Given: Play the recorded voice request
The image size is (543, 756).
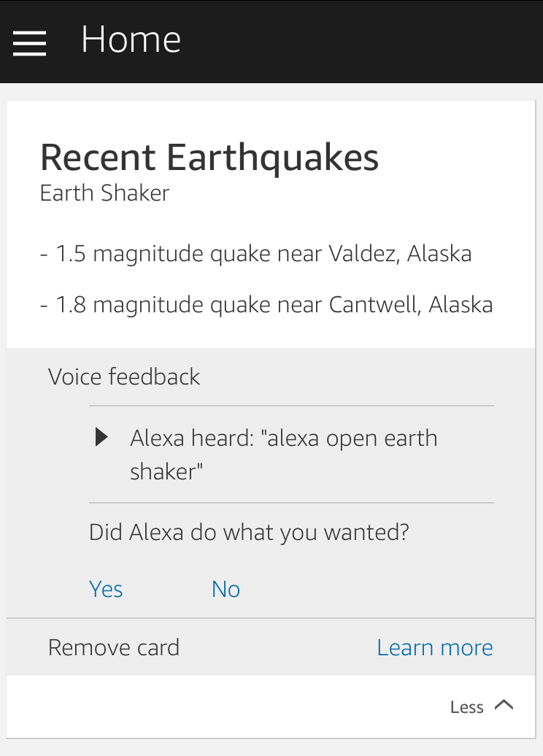Looking at the screenshot, I should (102, 438).
